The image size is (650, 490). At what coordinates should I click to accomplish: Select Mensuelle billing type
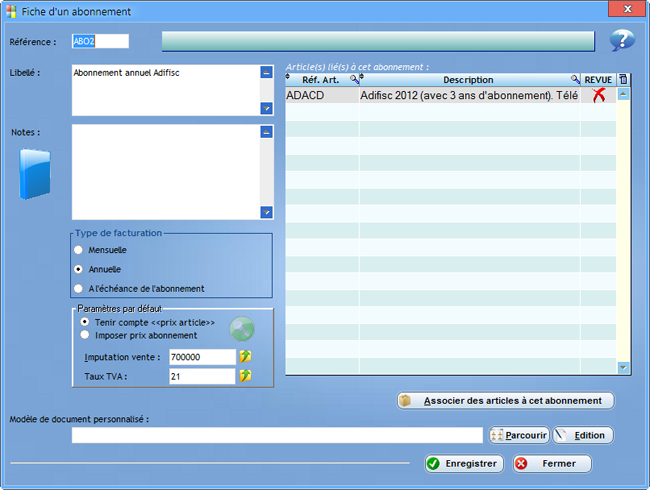tap(80, 250)
